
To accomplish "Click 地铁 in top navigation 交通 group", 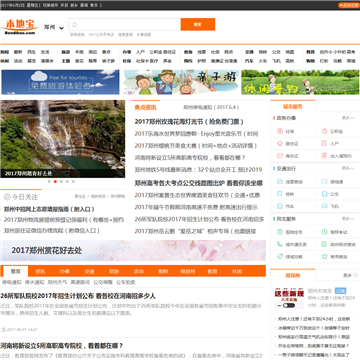I will point(263,52).
